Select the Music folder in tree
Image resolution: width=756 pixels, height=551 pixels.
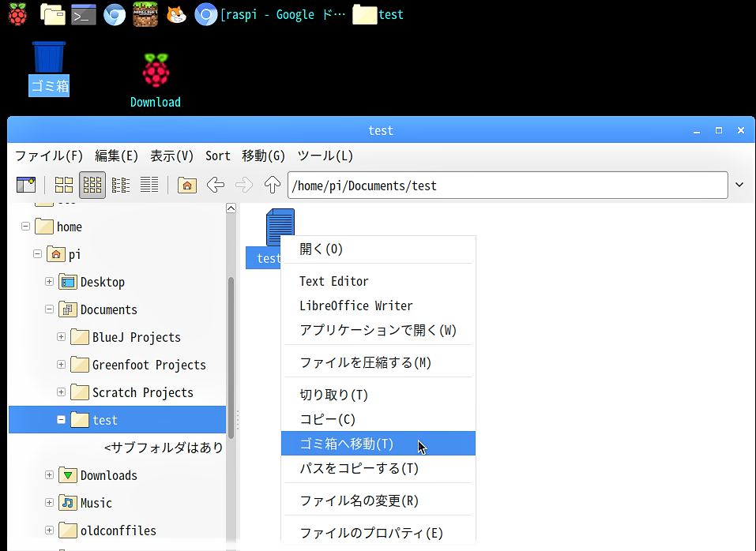pyautogui.click(x=85, y=503)
